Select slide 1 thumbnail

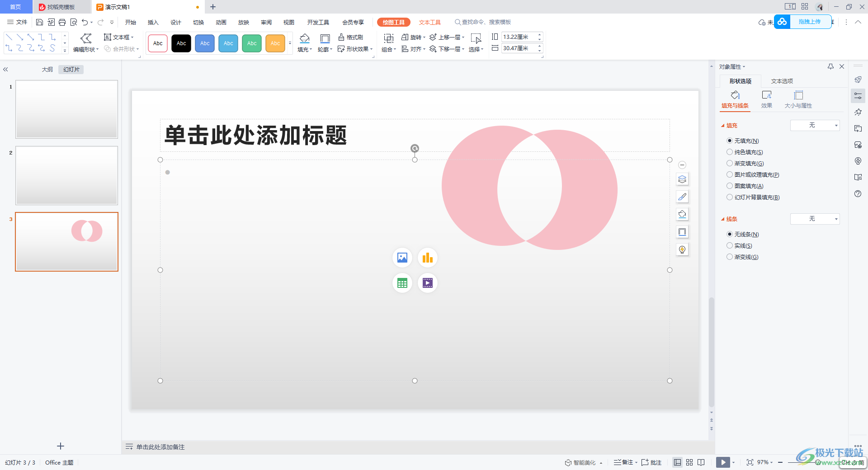point(67,109)
